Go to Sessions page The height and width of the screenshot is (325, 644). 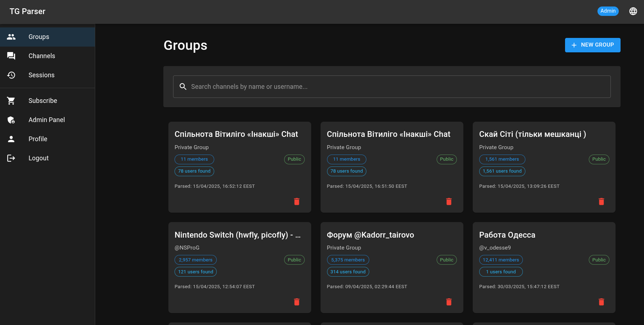click(48, 75)
